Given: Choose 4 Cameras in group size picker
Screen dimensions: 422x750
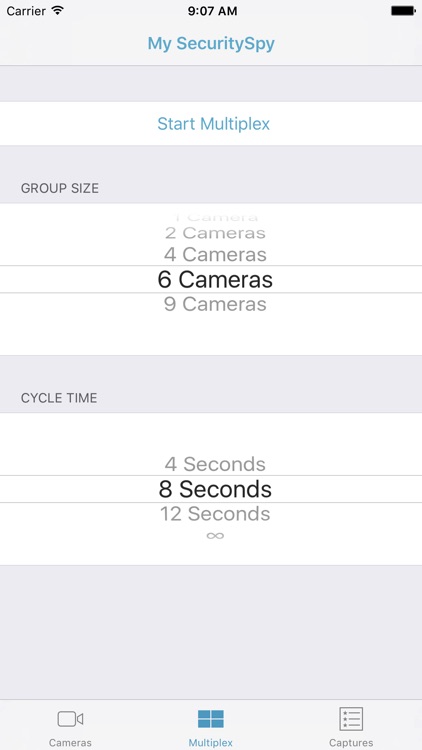Looking at the screenshot, I should (215, 254).
